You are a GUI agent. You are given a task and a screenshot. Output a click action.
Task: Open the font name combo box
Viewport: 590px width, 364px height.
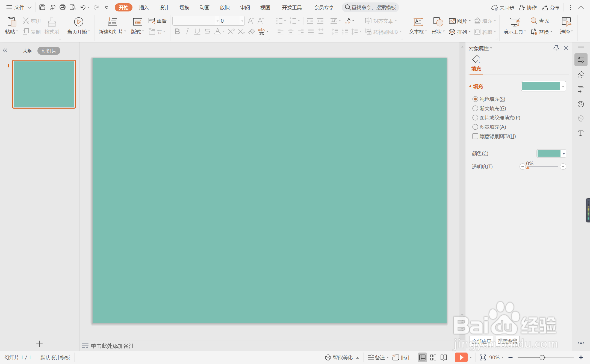[196, 21]
